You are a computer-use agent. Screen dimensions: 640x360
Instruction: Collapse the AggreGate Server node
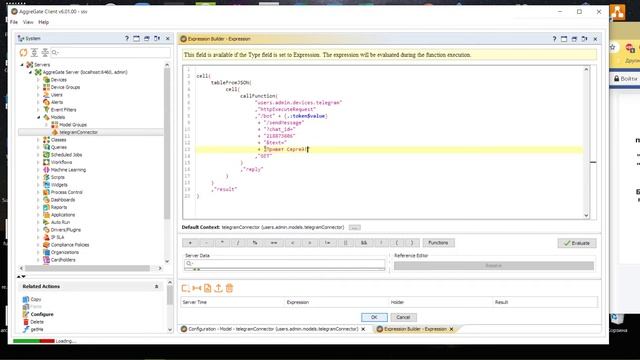point(30,72)
